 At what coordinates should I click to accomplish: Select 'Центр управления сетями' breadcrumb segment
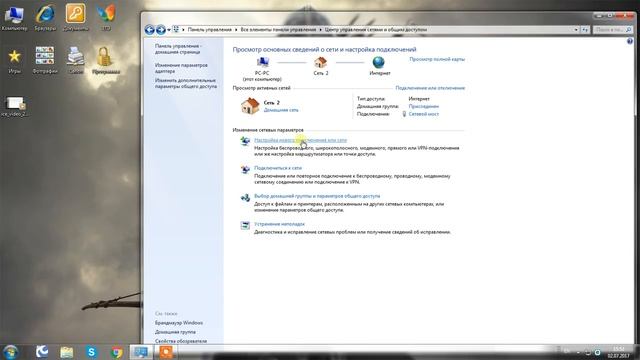click(376, 30)
